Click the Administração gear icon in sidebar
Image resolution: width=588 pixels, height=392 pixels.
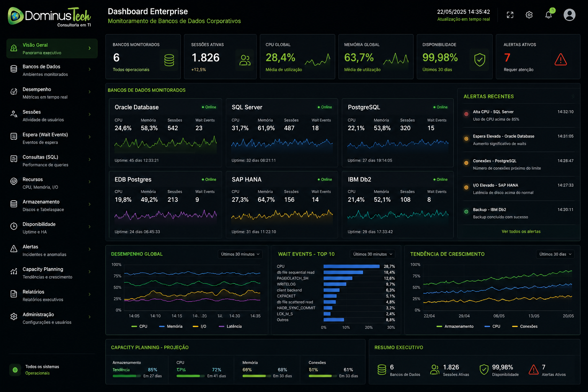click(x=14, y=317)
